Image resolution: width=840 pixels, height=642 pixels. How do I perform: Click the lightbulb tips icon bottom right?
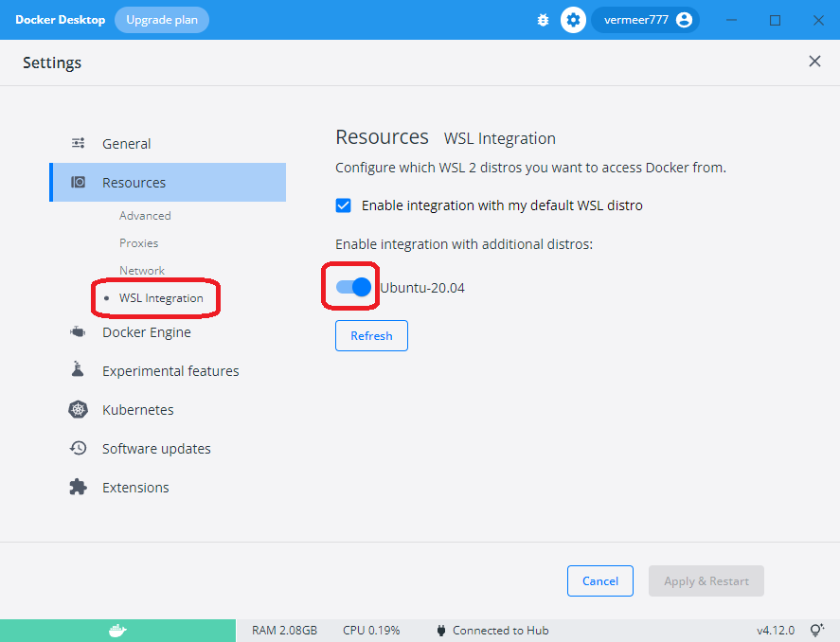tap(816, 631)
